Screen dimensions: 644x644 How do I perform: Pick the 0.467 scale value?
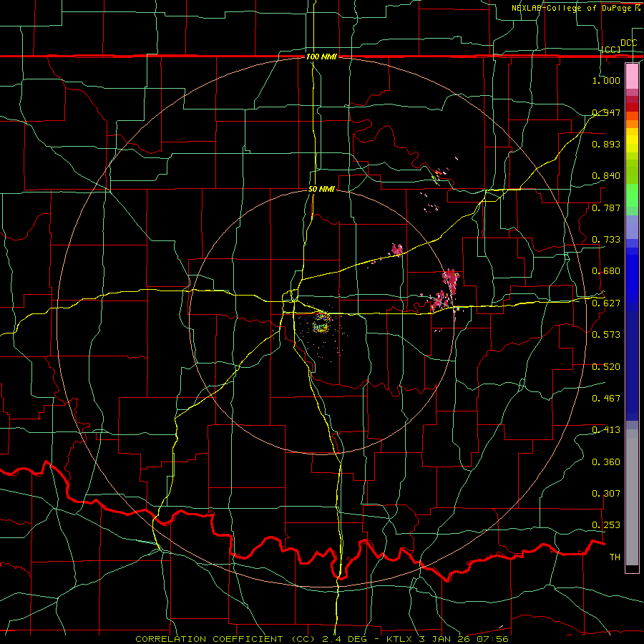click(606, 399)
